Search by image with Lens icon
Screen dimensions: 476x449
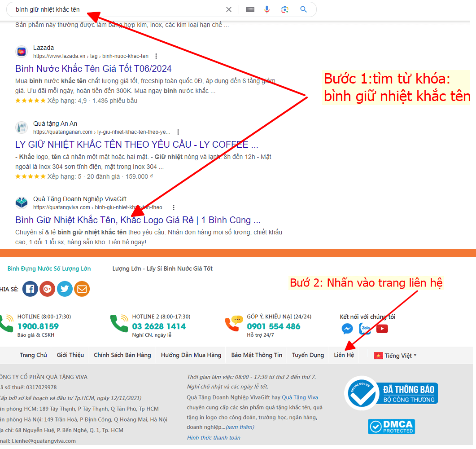click(x=284, y=9)
